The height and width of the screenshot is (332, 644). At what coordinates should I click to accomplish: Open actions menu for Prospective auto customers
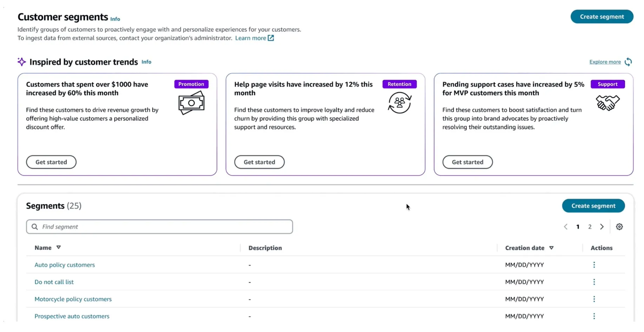click(x=594, y=316)
